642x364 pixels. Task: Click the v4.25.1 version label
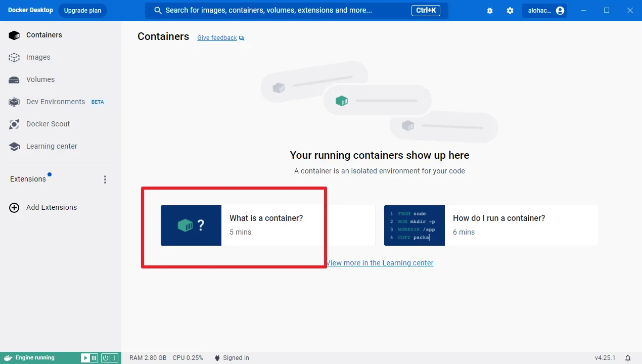pyautogui.click(x=605, y=358)
